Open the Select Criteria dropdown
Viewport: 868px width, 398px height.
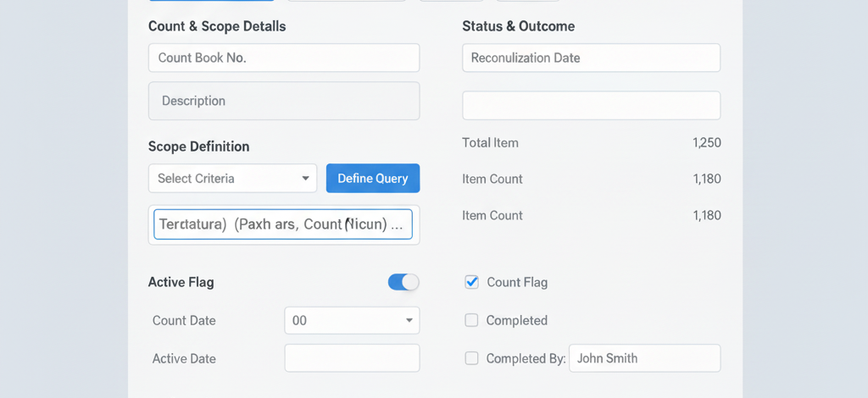[x=232, y=179]
